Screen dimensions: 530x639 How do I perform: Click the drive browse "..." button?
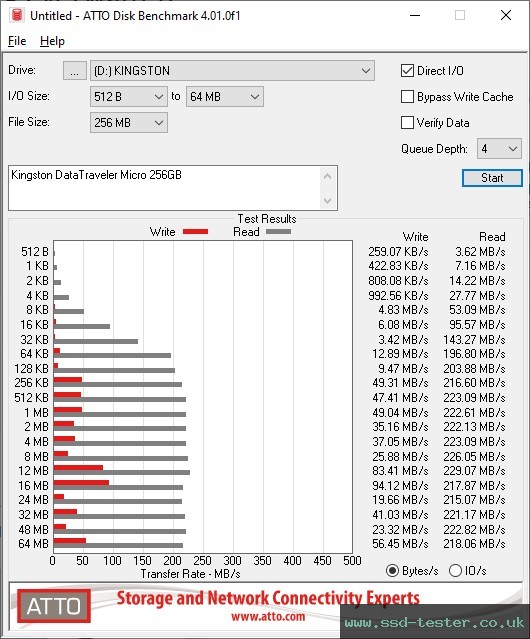pos(75,71)
